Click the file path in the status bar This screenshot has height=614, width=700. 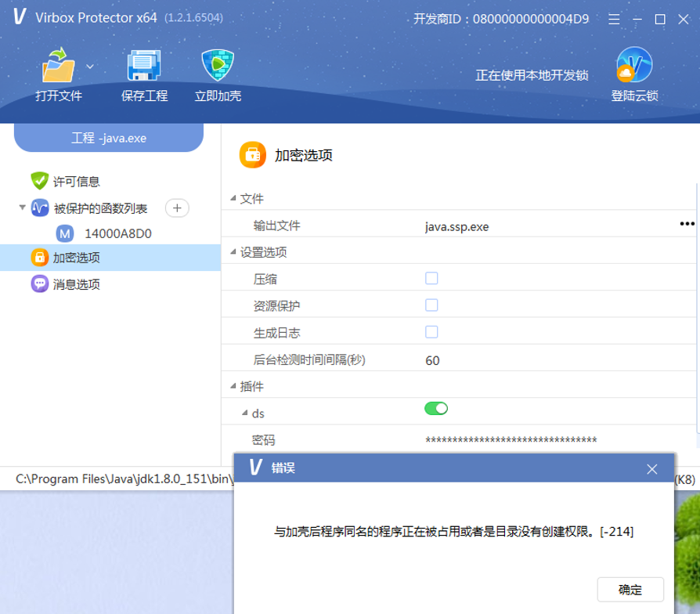pyautogui.click(x=124, y=479)
